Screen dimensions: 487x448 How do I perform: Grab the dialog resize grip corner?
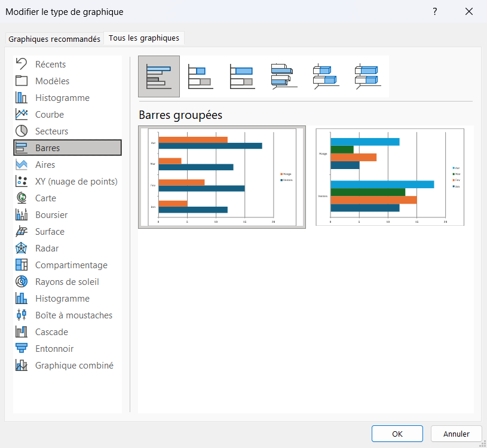(x=483, y=444)
